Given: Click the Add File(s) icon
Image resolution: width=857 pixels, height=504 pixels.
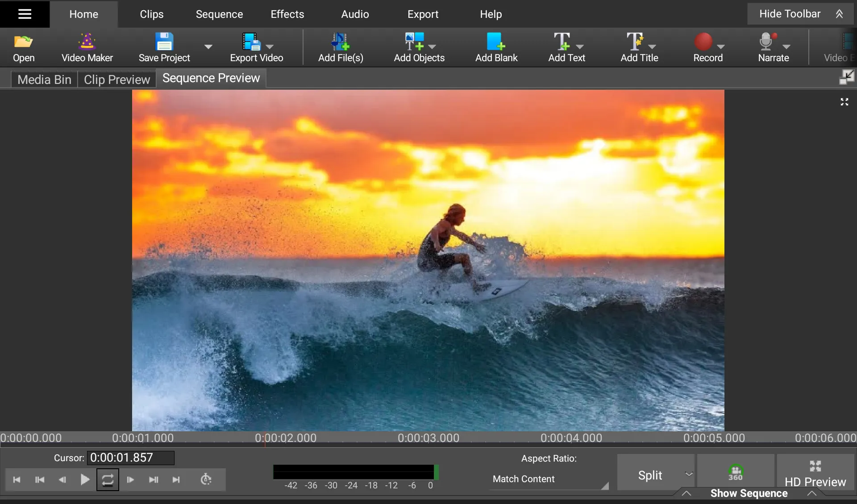Looking at the screenshot, I should tap(340, 47).
